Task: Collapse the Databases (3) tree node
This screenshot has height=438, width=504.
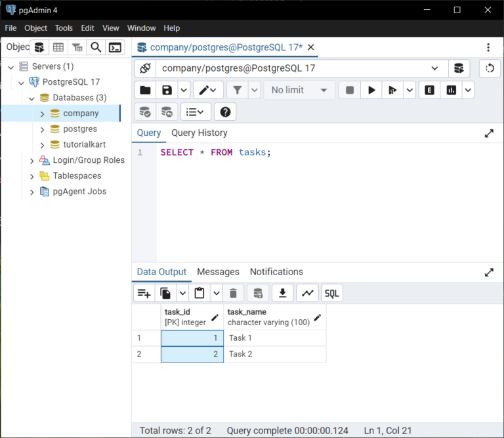Action: (31, 98)
